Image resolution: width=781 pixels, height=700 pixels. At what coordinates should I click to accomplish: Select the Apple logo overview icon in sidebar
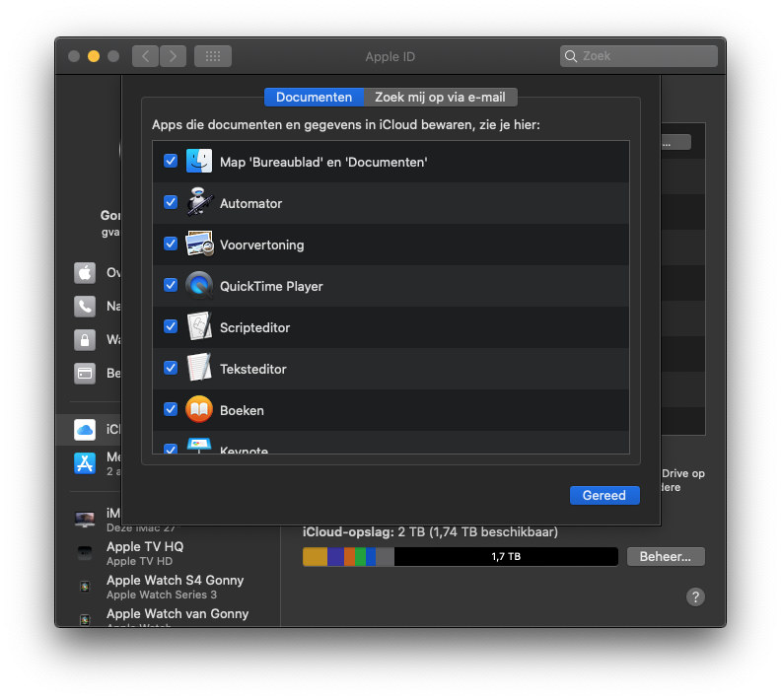coord(85,273)
